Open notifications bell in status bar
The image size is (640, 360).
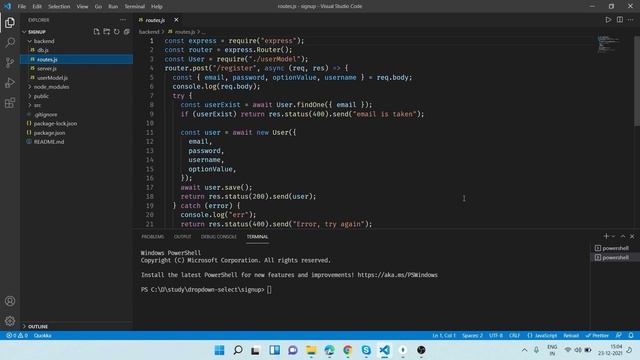point(631,336)
